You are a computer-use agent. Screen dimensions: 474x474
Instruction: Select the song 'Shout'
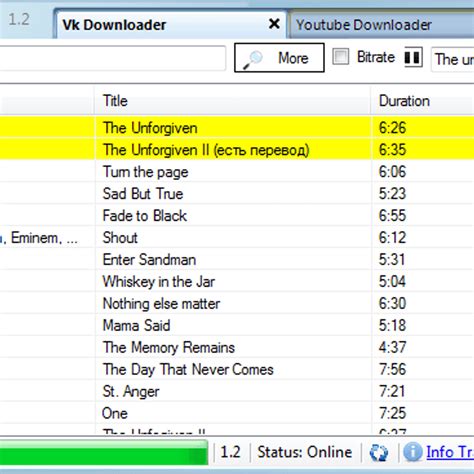click(237, 238)
